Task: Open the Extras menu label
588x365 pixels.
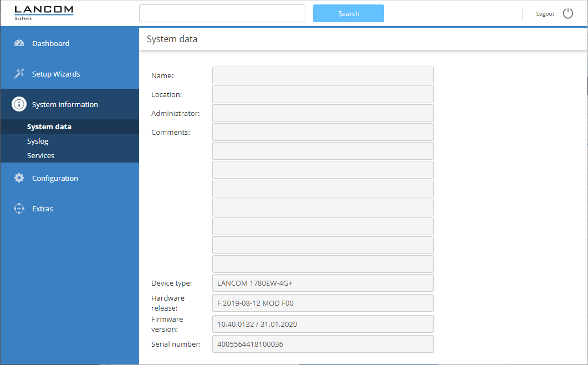Action: 43,209
